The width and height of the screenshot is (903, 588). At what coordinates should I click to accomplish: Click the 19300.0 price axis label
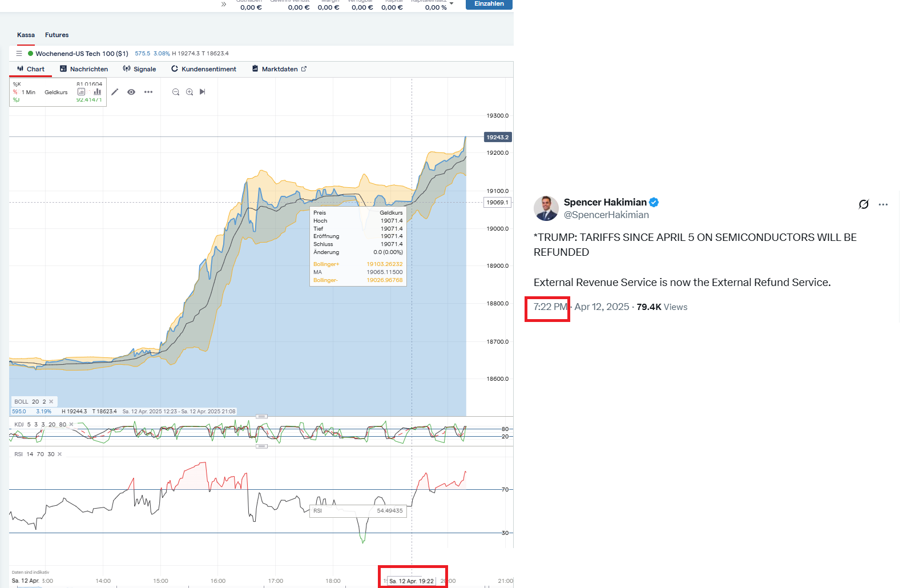(497, 116)
